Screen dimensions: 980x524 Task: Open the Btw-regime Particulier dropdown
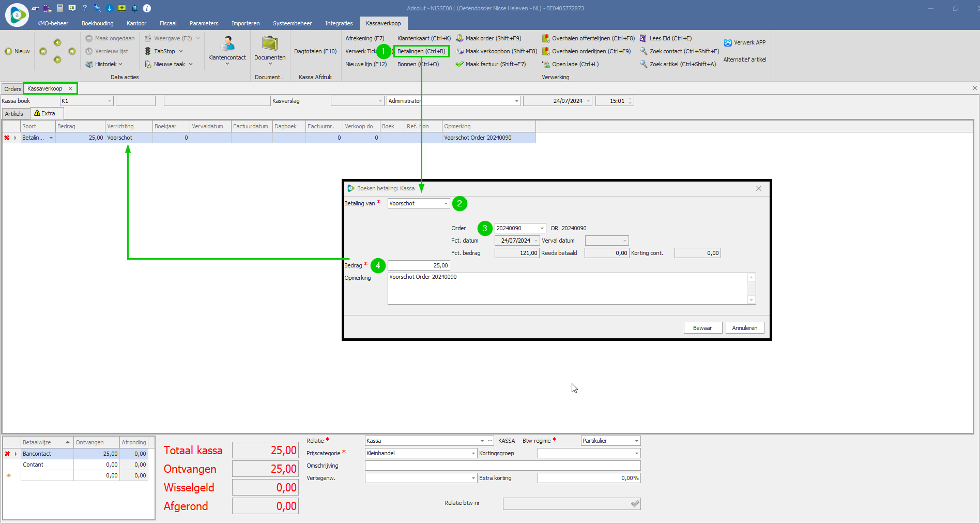pyautogui.click(x=636, y=441)
